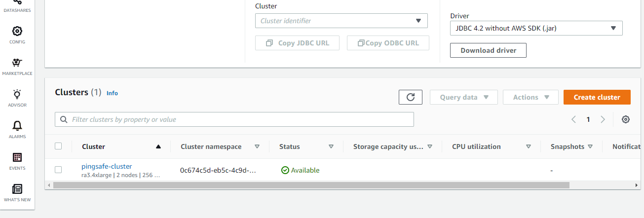644x218 pixels.
Task: Expand the Cluster identifier dropdown
Action: point(341,21)
